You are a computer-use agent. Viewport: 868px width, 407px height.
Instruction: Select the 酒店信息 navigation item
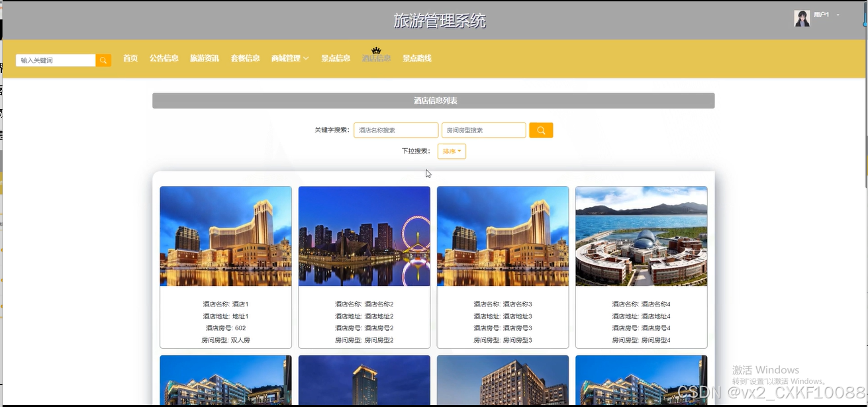tap(376, 58)
